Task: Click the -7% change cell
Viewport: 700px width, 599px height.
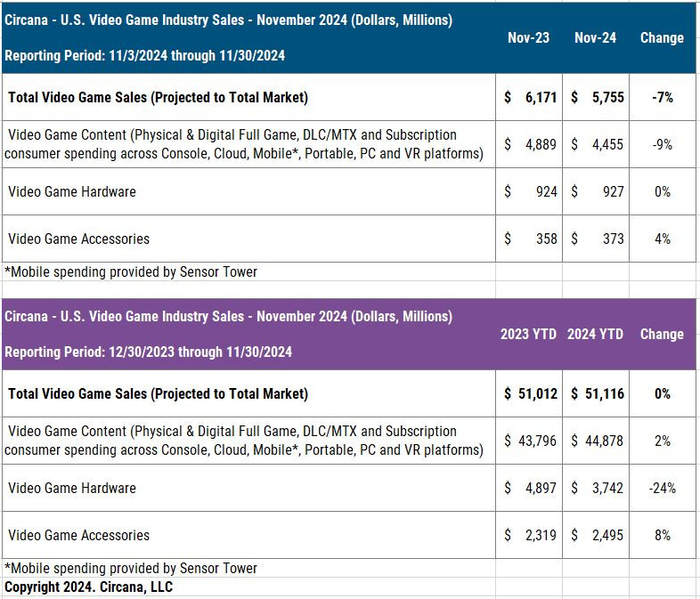Action: point(663,97)
